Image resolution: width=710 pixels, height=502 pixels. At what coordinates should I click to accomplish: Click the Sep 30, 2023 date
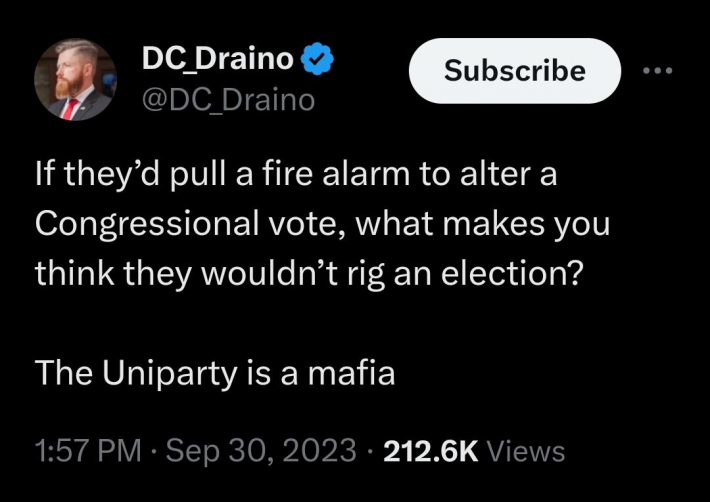[260, 452]
